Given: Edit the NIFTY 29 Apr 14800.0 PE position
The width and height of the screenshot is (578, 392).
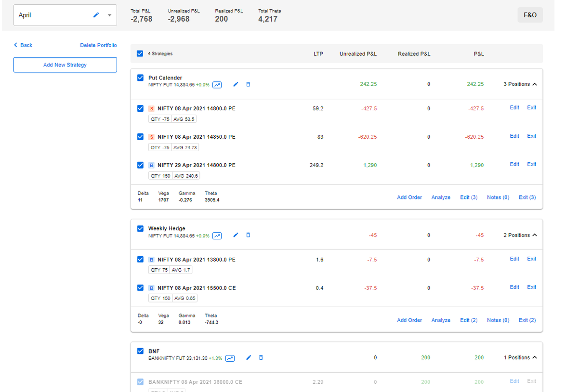Looking at the screenshot, I should click(514, 165).
